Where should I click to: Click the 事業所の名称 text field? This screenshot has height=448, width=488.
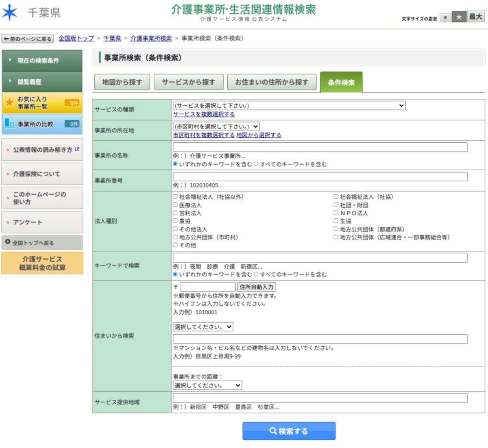320,147
